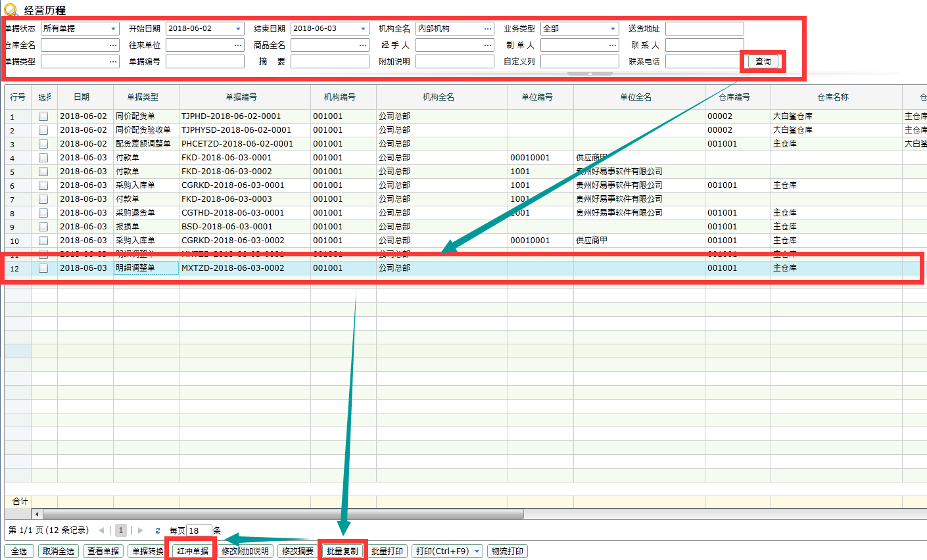Expand the 单据状态 dropdown
Image resolution: width=927 pixels, height=560 pixels.
click(x=113, y=29)
